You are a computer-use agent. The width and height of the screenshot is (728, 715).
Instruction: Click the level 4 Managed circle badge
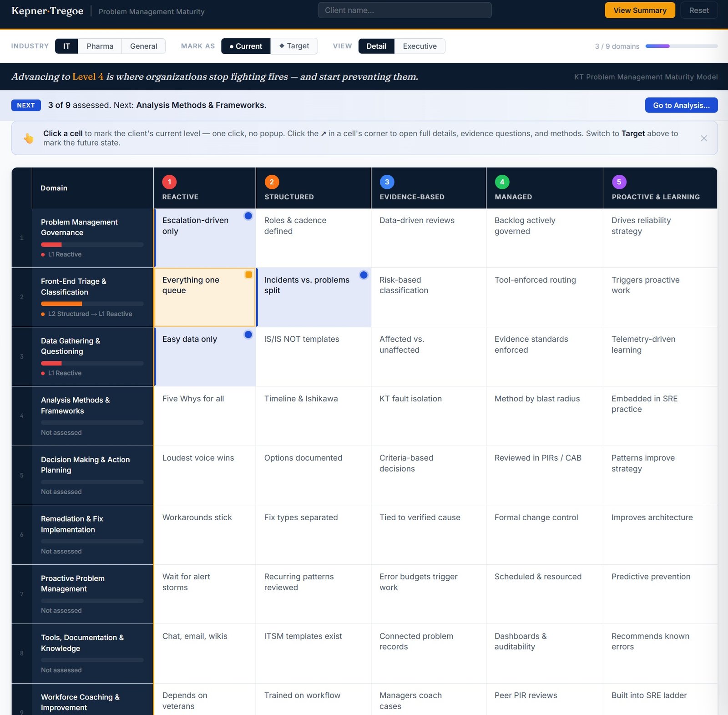click(x=502, y=182)
